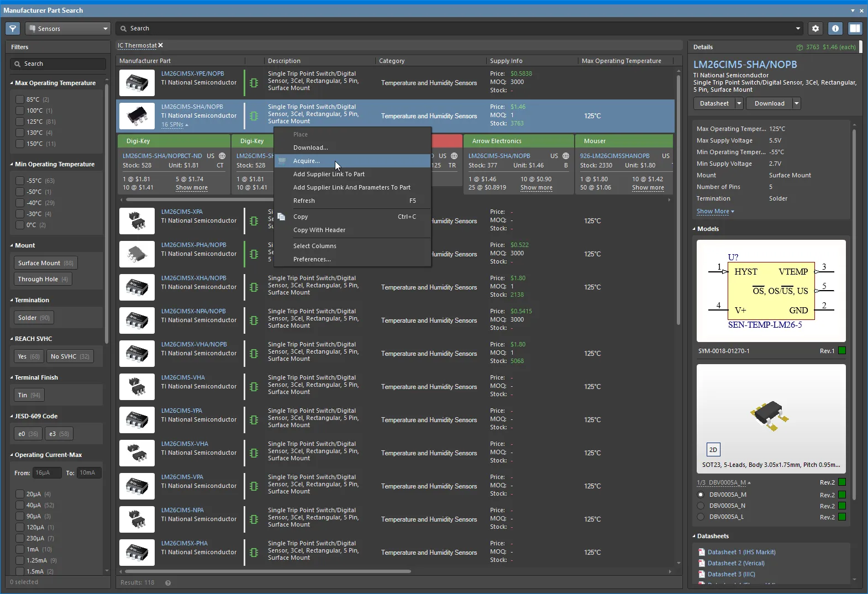Click component icon for LM26CIM5X-XHA/NOPB row
The width and height of the screenshot is (868, 594).
(254, 287)
